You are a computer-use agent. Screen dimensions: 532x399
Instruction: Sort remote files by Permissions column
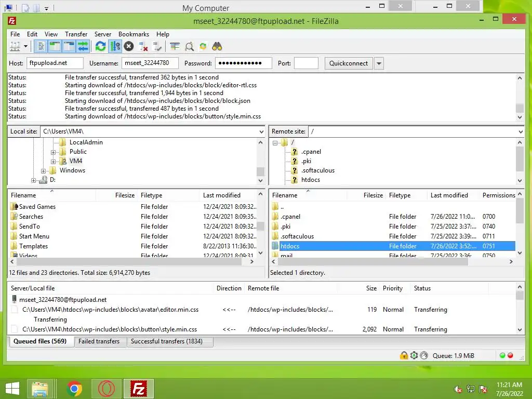(498, 195)
